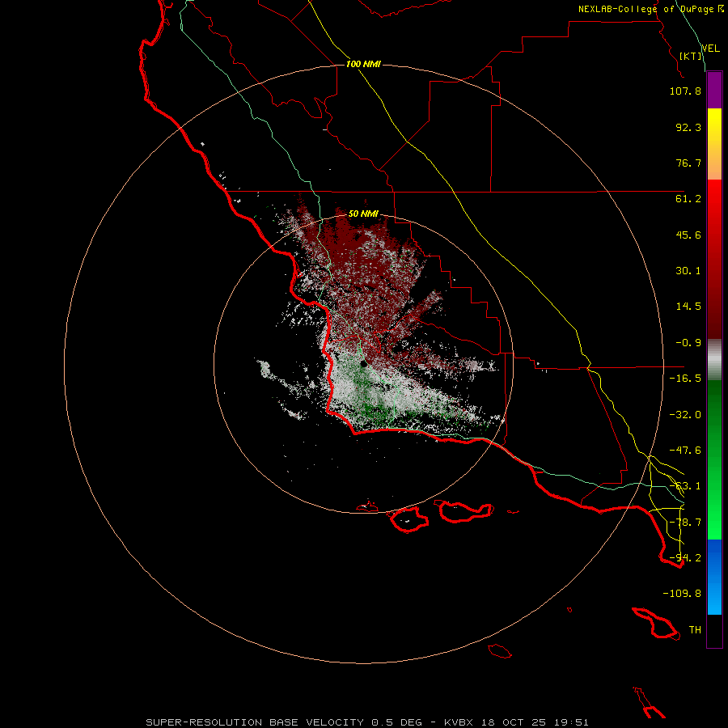This screenshot has height=728, width=728.
Task: Select the -16.5 scale value
Action: (685, 379)
